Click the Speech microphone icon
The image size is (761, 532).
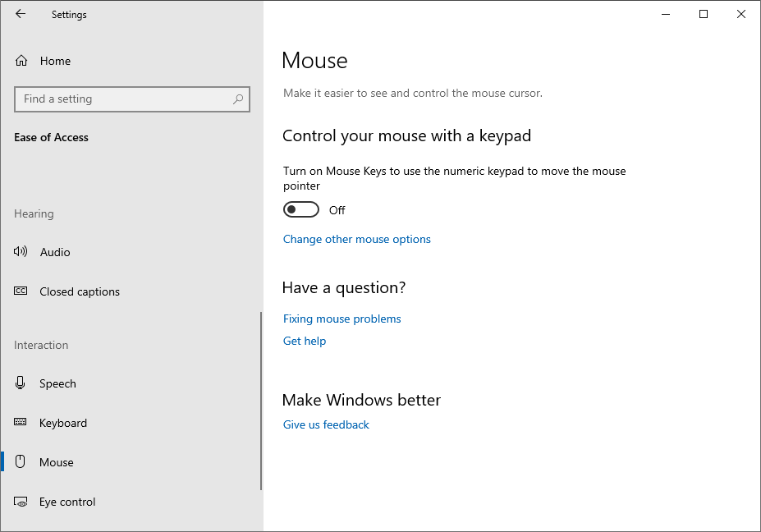[20, 383]
